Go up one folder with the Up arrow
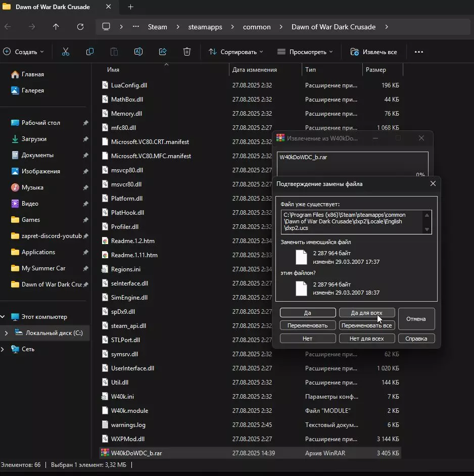Image resolution: width=474 pixels, height=476 pixels. click(x=56, y=27)
